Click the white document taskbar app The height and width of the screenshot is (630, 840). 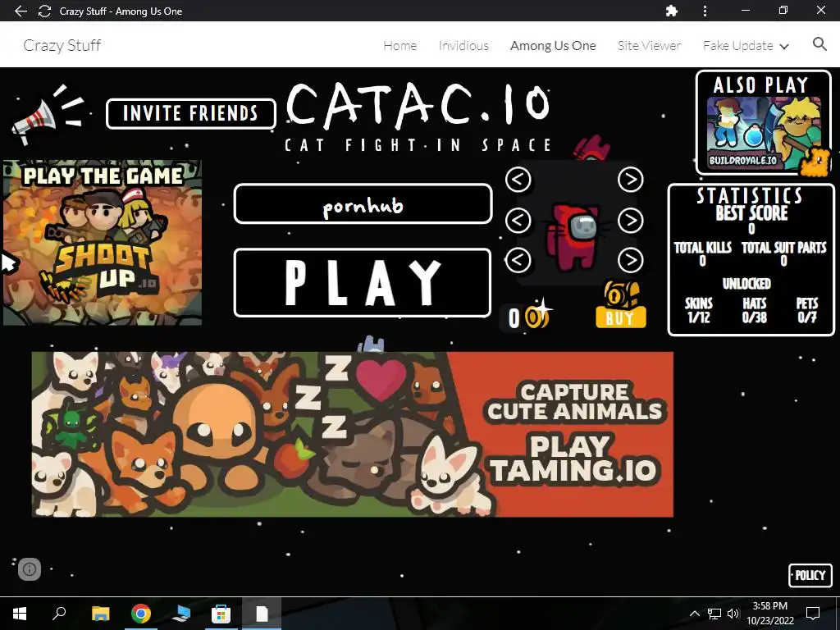262,614
